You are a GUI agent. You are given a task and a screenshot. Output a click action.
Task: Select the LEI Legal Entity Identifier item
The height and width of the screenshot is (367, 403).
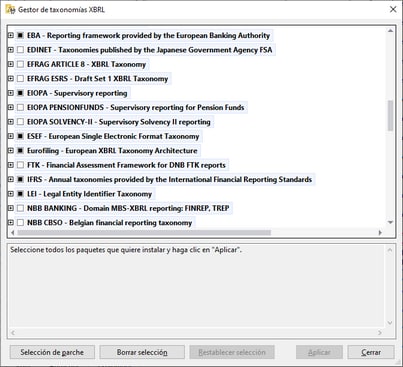tap(89, 194)
